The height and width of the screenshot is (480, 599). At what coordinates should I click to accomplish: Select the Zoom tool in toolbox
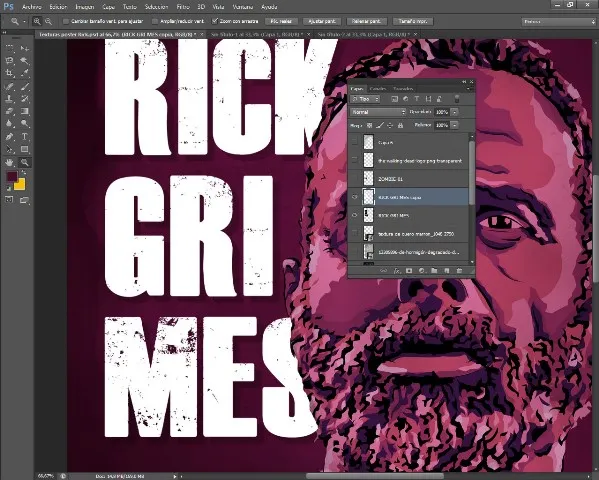click(x=24, y=162)
